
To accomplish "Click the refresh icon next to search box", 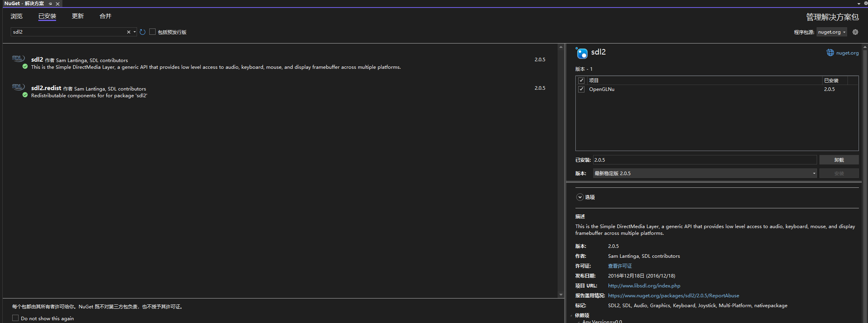I will pos(143,32).
